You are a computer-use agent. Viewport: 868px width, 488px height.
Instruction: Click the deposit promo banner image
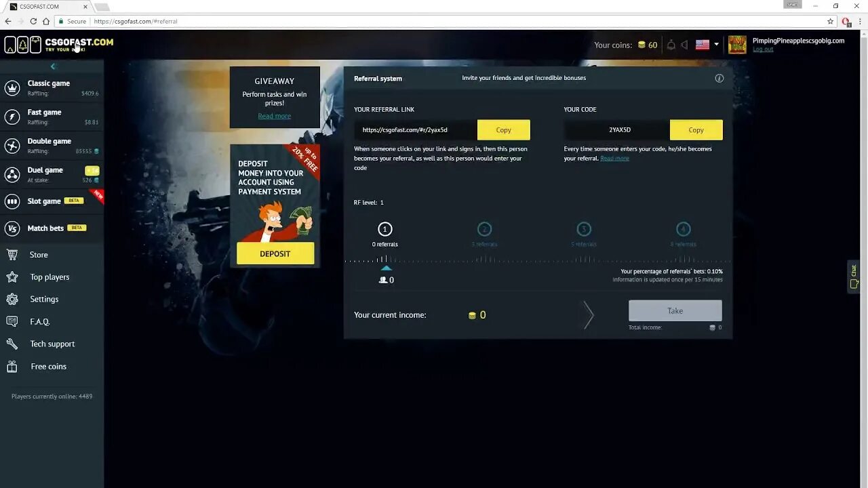(x=275, y=205)
